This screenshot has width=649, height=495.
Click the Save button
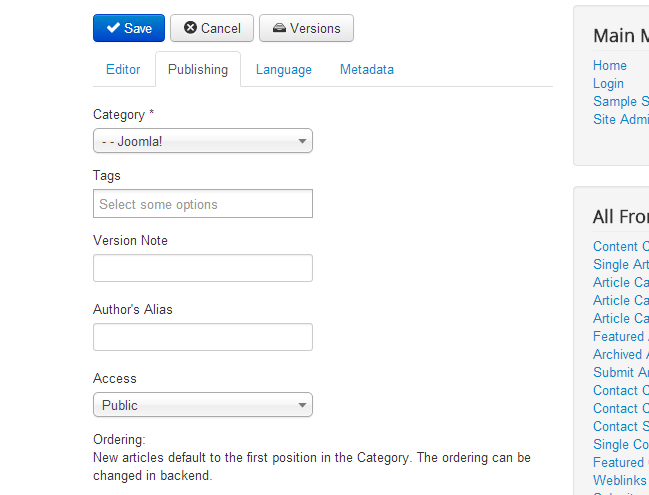128,28
